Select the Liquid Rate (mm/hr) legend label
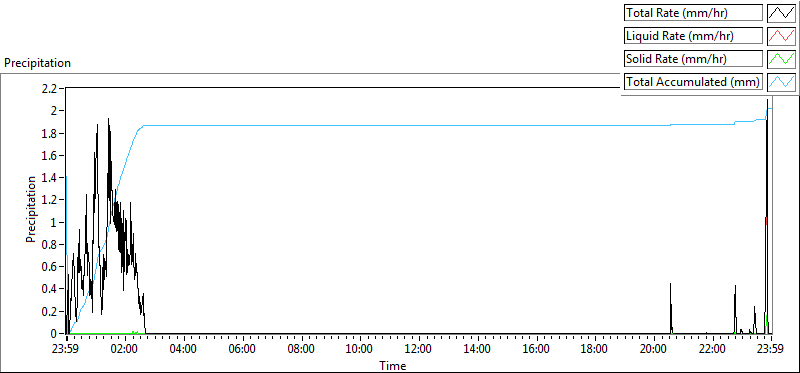800x373 pixels. (x=694, y=36)
